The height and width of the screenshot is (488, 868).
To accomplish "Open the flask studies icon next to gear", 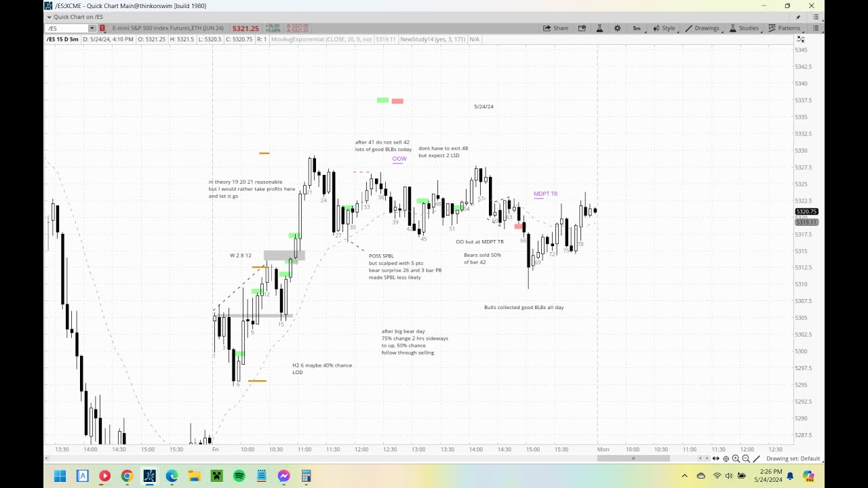I will 599,28.
